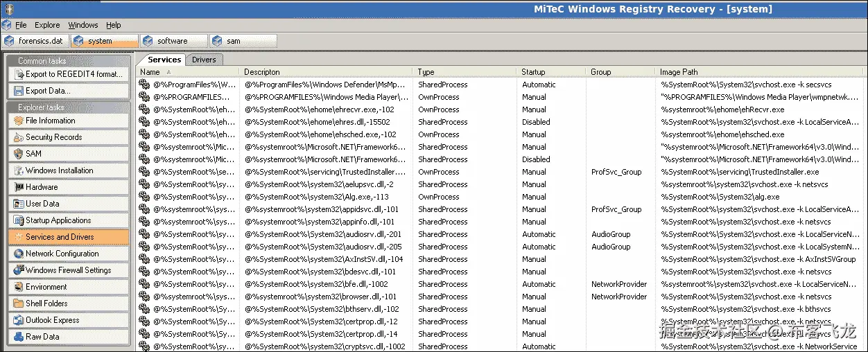Click the Outlook Express icon
The width and height of the screenshot is (868, 352).
point(18,320)
